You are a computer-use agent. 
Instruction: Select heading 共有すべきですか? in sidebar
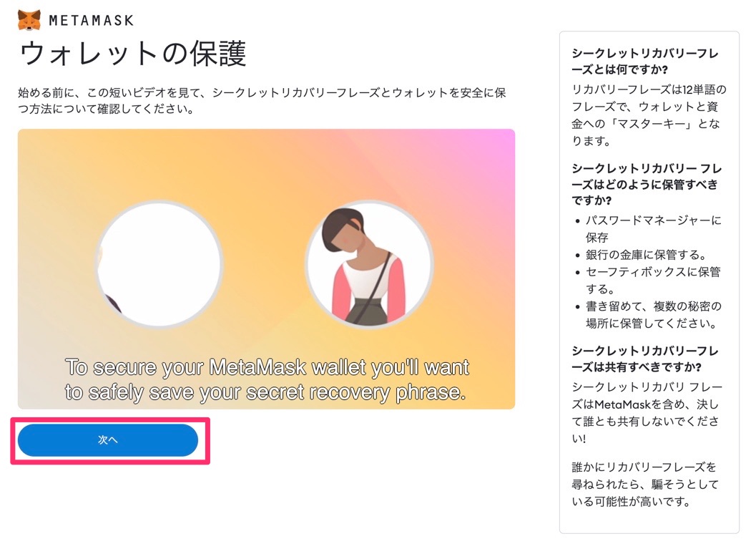pos(645,359)
